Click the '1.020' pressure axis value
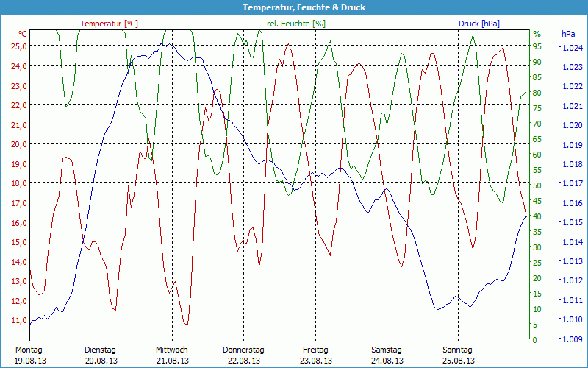The image size is (588, 368). (x=573, y=125)
